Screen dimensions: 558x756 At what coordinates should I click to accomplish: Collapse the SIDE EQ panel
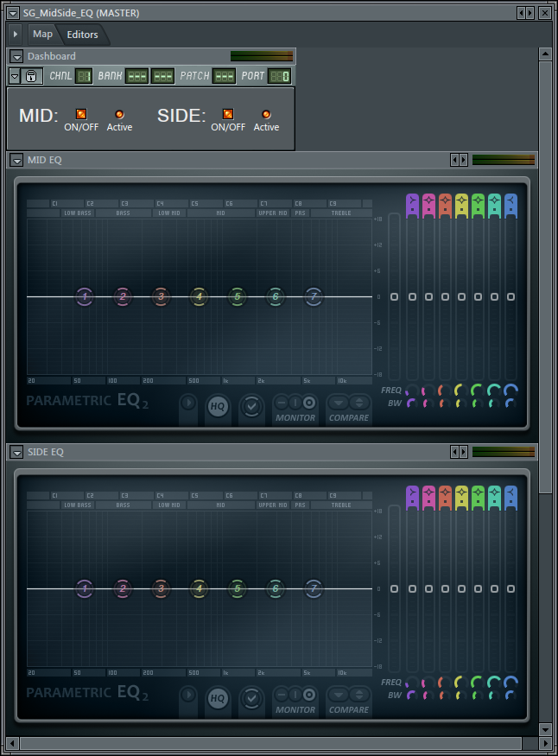pyautogui.click(x=17, y=452)
